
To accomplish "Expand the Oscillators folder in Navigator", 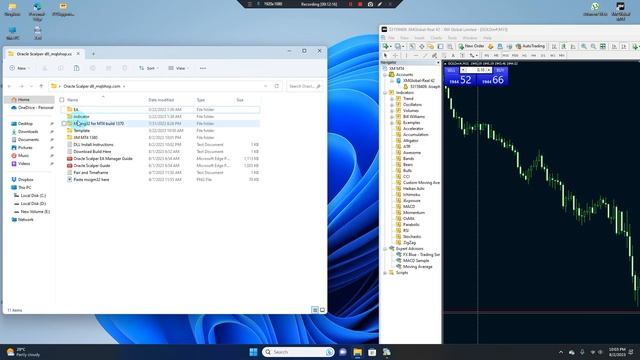I will [x=392, y=105].
